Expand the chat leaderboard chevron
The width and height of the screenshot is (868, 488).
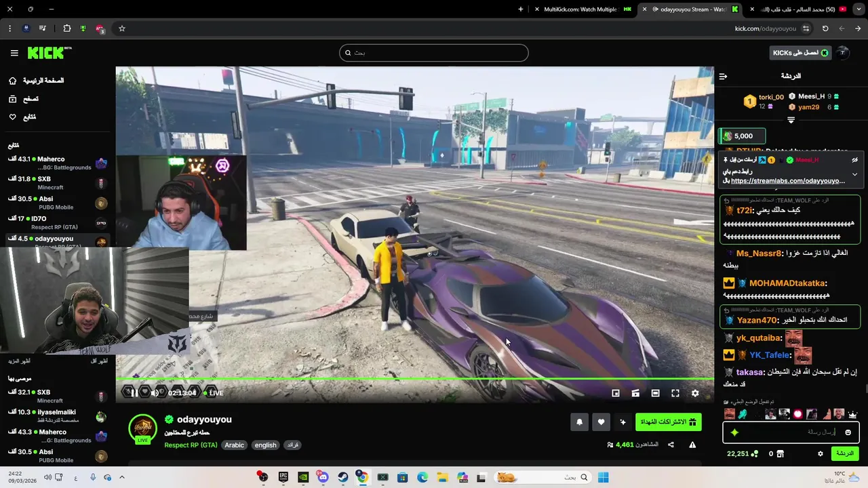[x=791, y=120]
